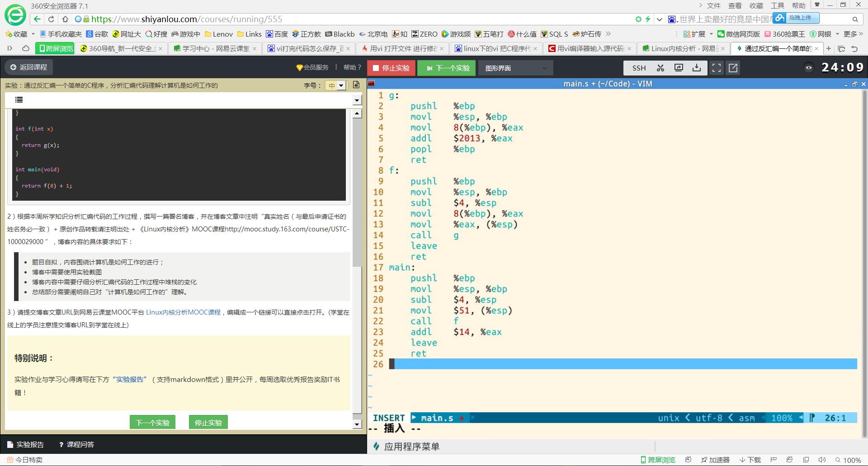Open the clipboard scissors tool in the lab toolbar
The height and width of the screenshot is (466, 868).
click(x=660, y=68)
